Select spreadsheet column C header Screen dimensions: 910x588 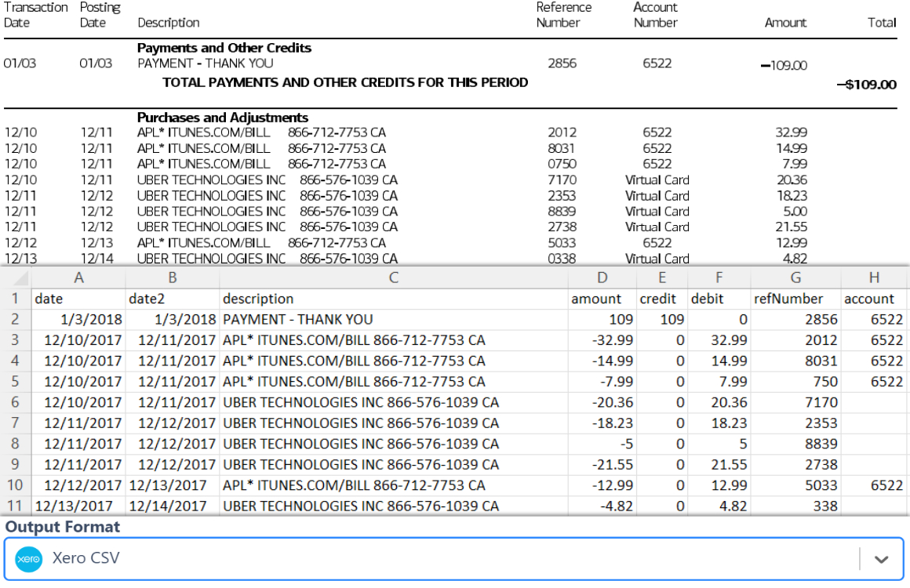(x=394, y=278)
